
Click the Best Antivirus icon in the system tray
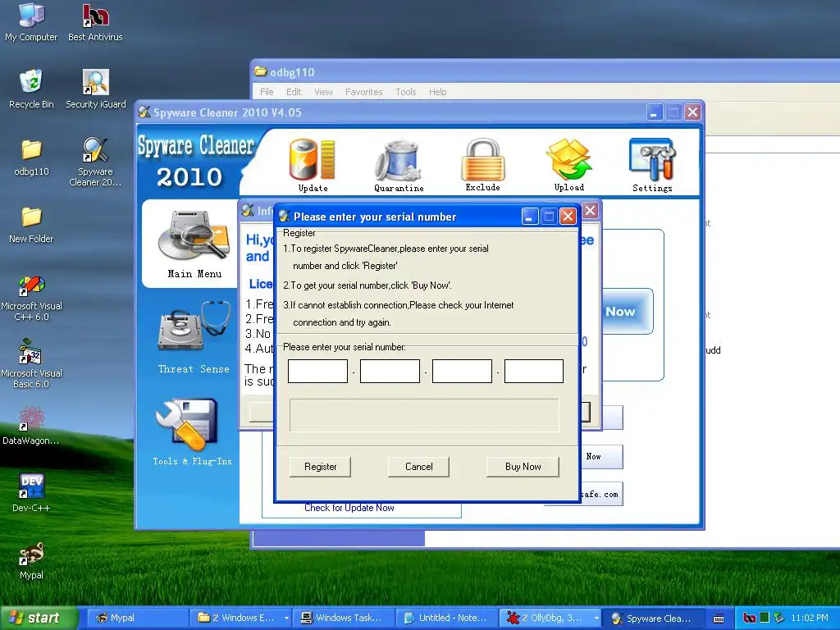[x=750, y=619]
